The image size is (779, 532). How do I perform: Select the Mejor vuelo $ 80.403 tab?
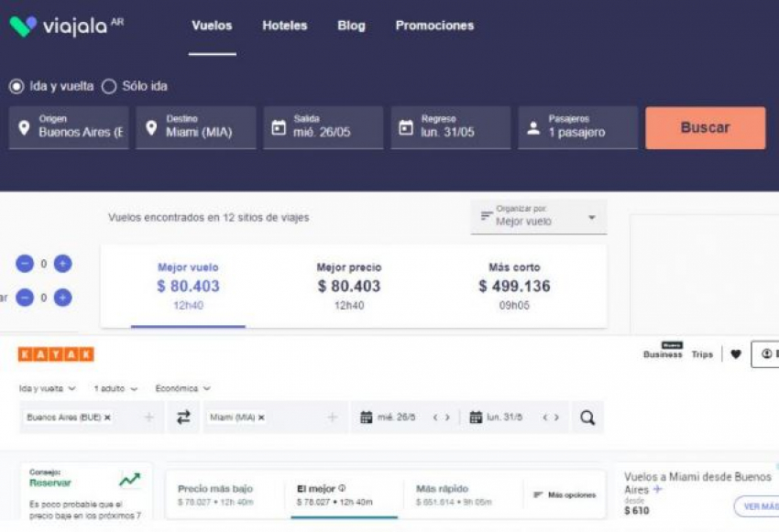[188, 286]
